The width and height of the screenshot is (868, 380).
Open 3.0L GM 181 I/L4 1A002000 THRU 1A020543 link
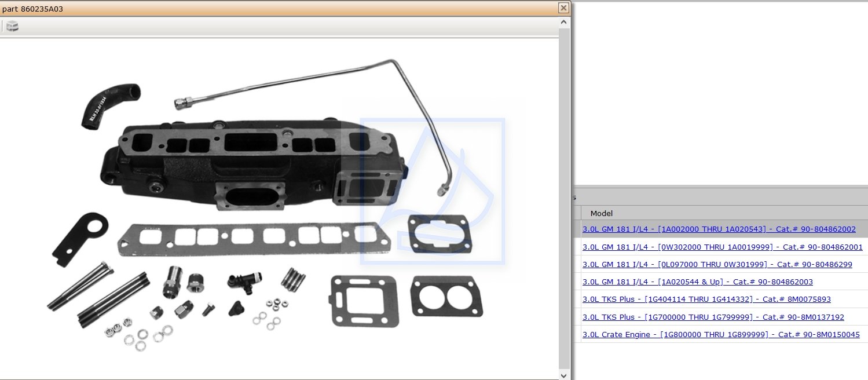[719, 229]
